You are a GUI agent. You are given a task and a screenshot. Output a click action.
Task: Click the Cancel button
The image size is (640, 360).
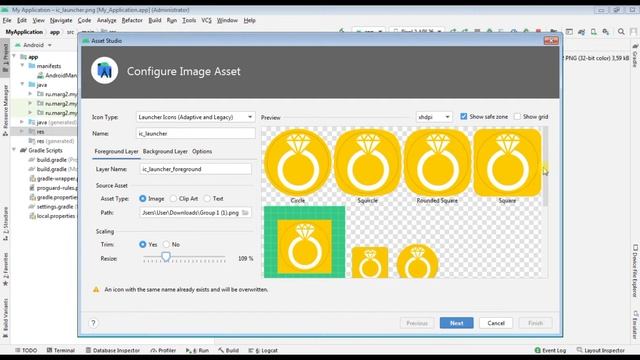496,323
